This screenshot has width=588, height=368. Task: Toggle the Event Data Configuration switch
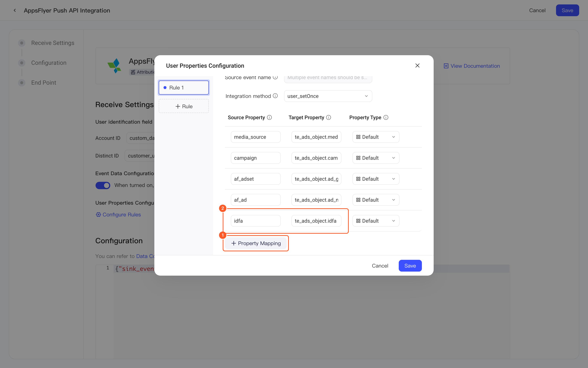103,185
